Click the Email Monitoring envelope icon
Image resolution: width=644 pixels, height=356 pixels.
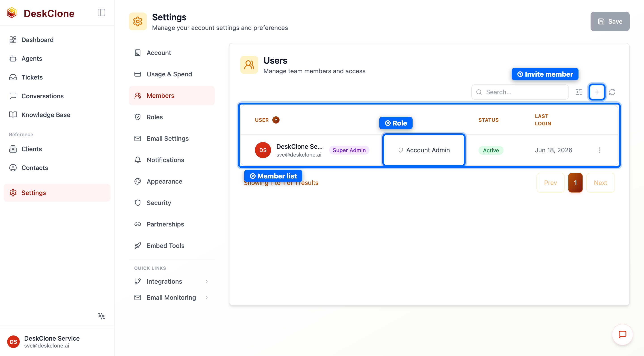click(138, 297)
